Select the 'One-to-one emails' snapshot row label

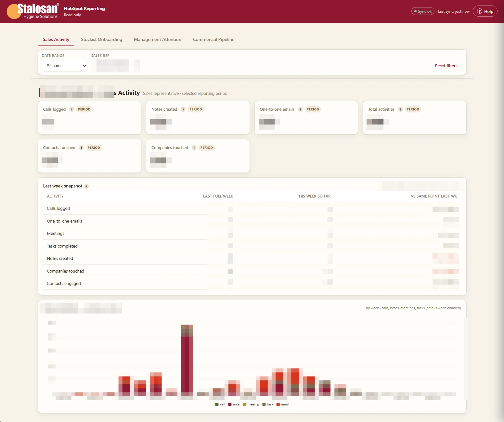[64, 221]
